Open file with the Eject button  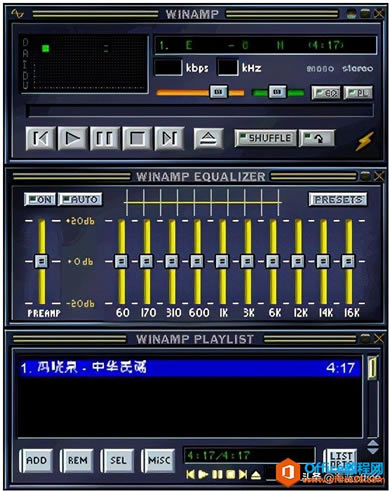pos(208,138)
